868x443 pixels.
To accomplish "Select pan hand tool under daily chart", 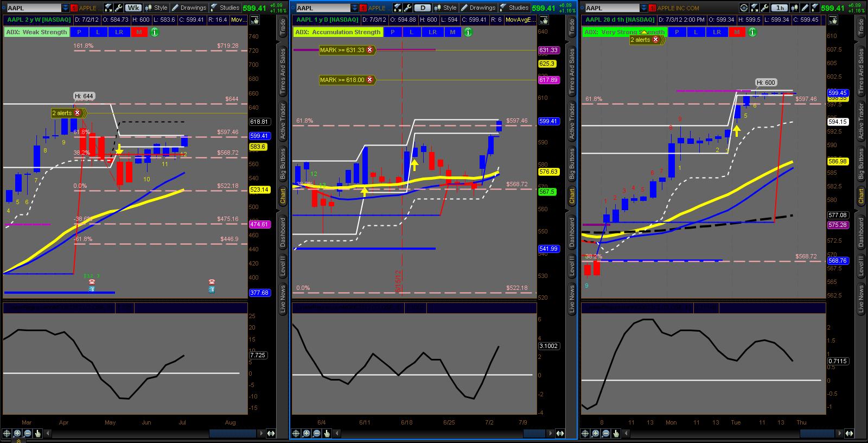I will (x=327, y=433).
